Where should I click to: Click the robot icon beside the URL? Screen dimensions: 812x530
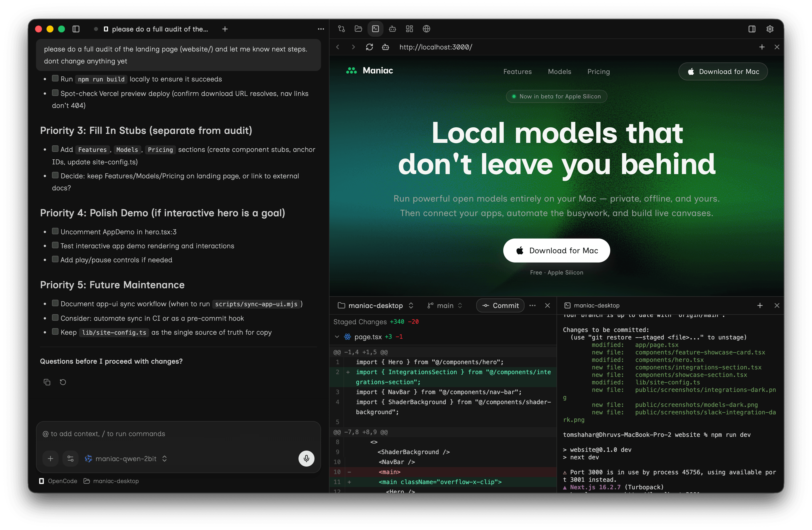point(385,47)
